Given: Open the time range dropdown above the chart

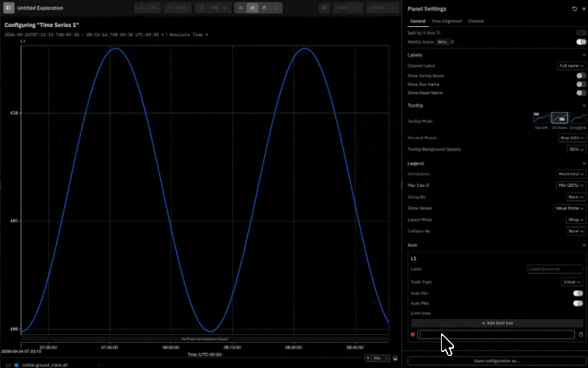Looking at the screenshot, I should [84, 34].
